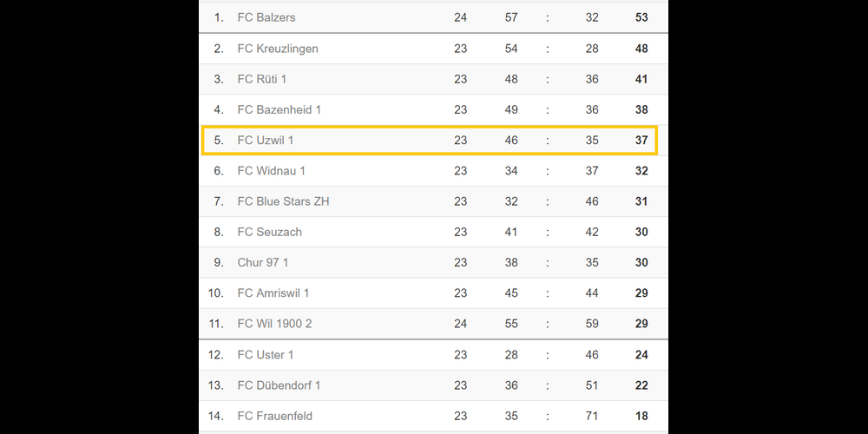868x434 pixels.
Task: Select the FC Uster 1 team name
Action: pyautogui.click(x=266, y=355)
